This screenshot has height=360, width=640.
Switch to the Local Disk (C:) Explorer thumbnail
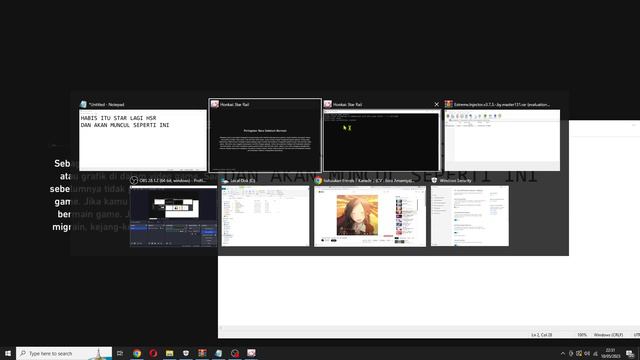coord(265,216)
